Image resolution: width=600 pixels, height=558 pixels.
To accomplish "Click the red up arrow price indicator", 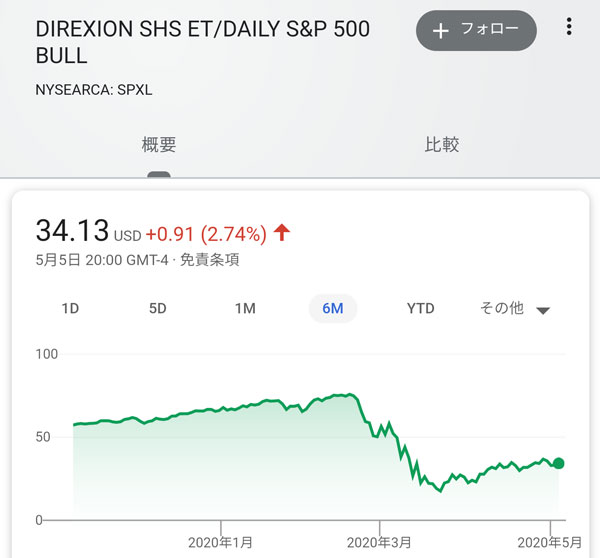I will tap(282, 233).
